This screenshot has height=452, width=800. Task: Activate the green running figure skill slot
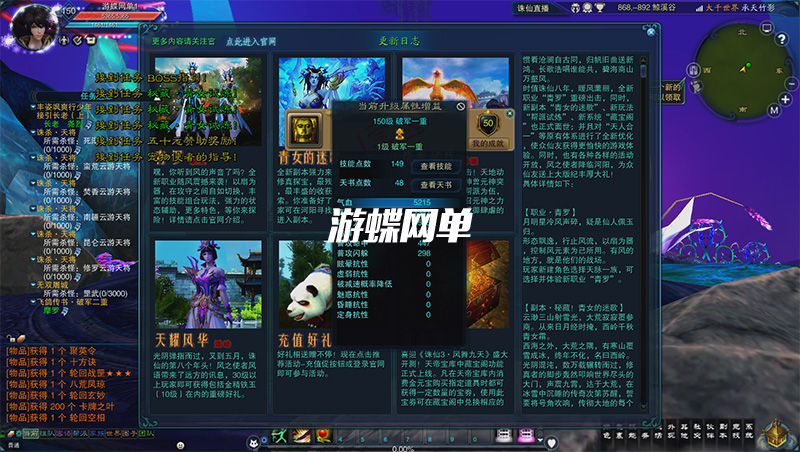[279, 436]
